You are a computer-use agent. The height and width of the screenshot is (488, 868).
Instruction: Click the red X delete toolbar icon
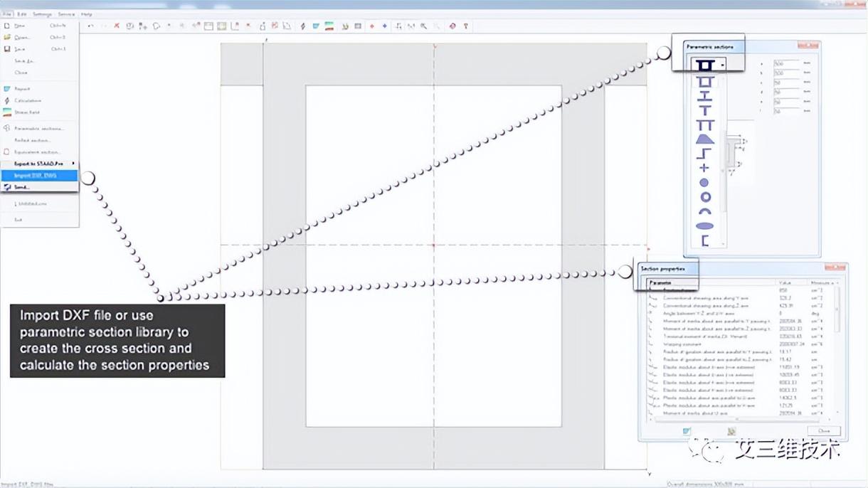tap(117, 26)
